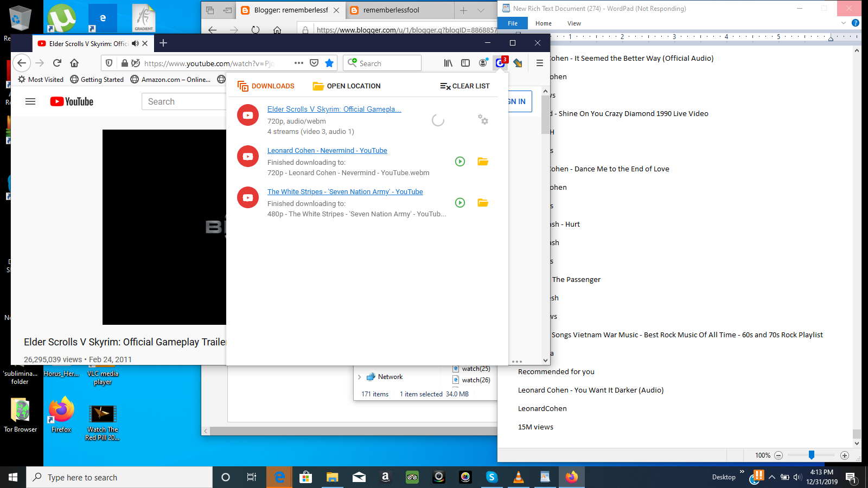The width and height of the screenshot is (868, 488).
Task: Open new tab in Edge window
Action: pyautogui.click(x=464, y=10)
